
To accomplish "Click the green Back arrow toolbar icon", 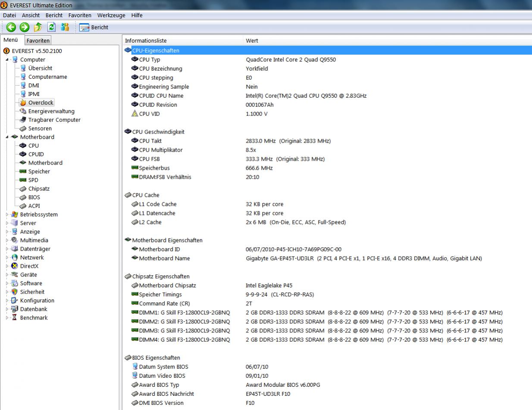I will pos(11,27).
